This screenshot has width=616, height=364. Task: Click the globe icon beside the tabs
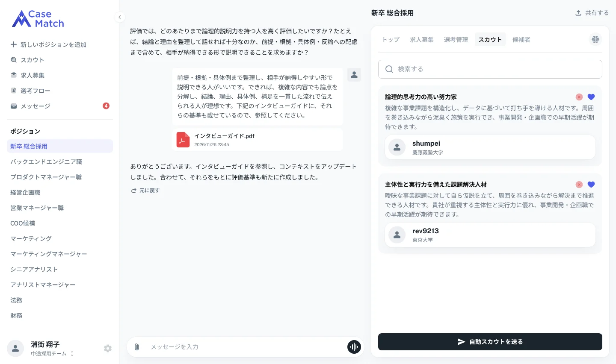(595, 39)
